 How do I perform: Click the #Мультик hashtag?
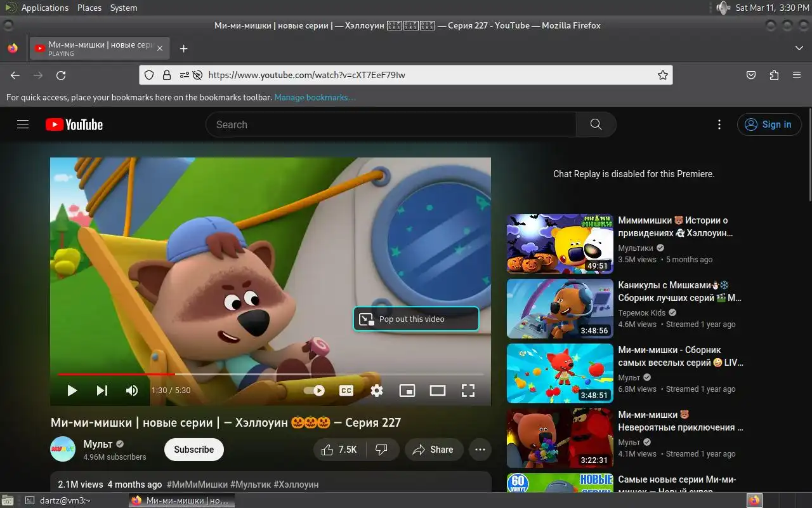click(251, 485)
